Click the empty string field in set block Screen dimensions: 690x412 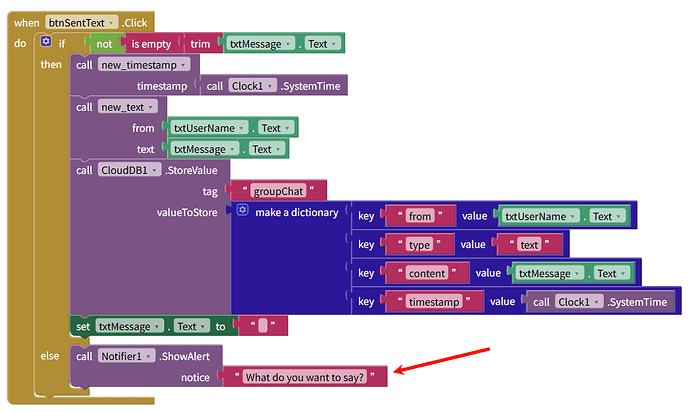click(263, 326)
